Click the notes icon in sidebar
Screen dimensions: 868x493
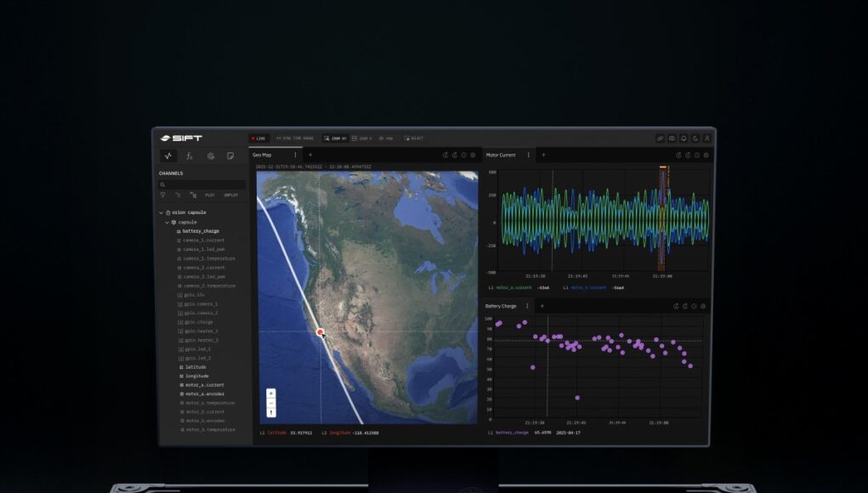230,156
